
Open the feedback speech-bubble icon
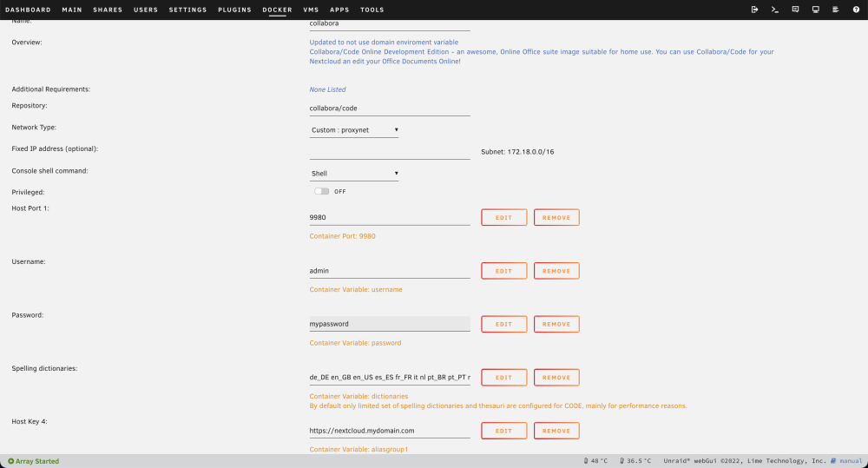pos(795,10)
